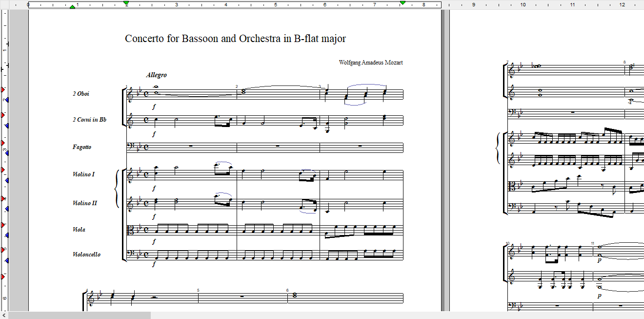Select the green downward marker near ruler position 2
This screenshot has width=644, height=319.
pos(126,3)
